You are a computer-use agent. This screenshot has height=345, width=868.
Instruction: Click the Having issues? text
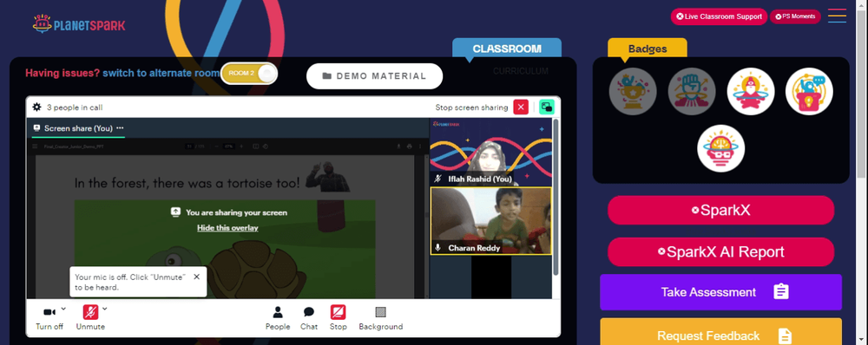(62, 73)
